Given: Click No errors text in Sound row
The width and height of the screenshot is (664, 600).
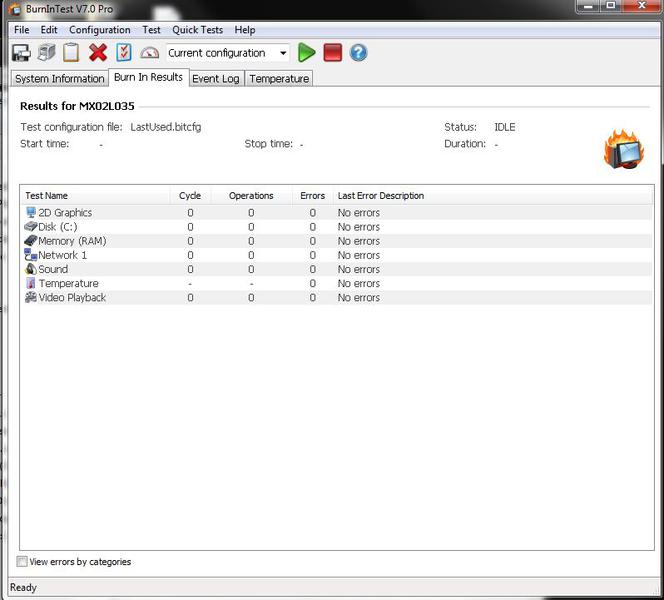Looking at the screenshot, I should click(x=358, y=269).
